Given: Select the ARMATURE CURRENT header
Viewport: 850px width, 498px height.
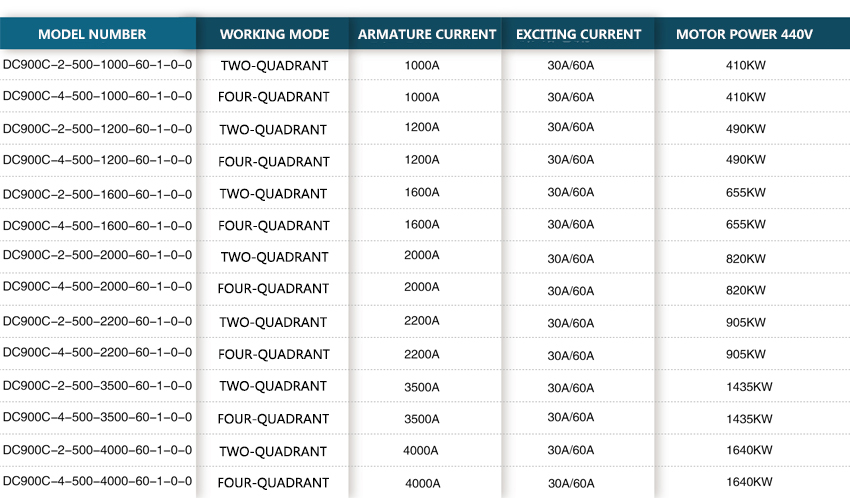Looking at the screenshot, I should click(427, 34).
